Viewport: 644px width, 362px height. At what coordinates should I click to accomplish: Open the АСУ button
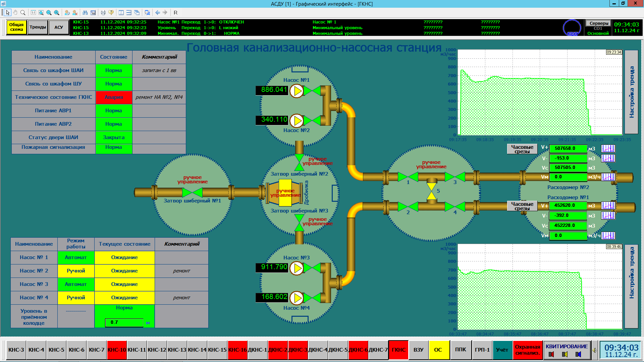[x=59, y=27]
